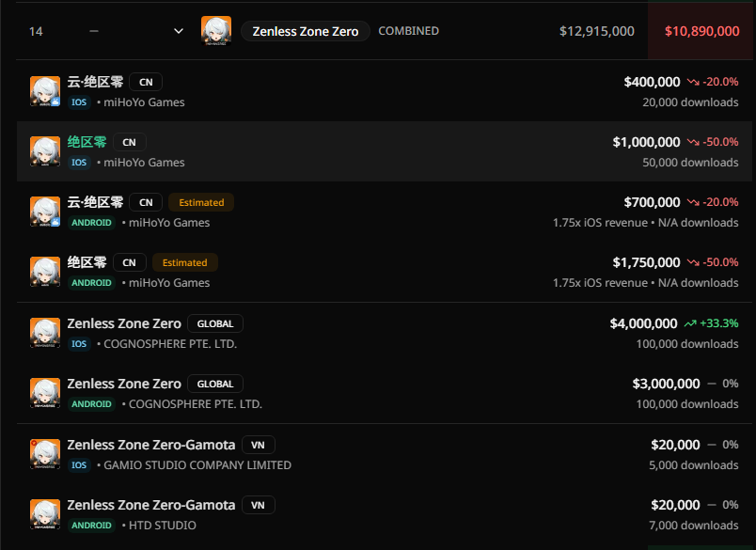Click the Zenless Zone Zero combined game icon
756x550 pixels.
click(x=216, y=31)
